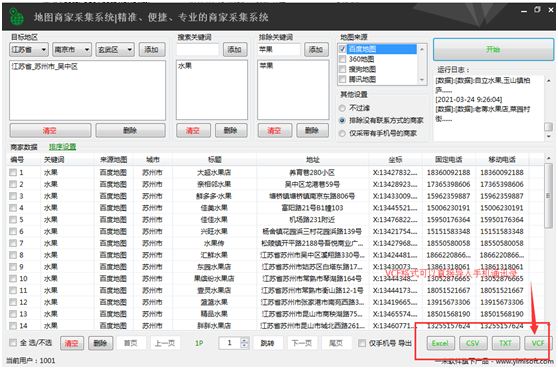The height and width of the screenshot is (369, 558).
Task: Check the 腾讯地图 map source
Action: tap(343, 79)
